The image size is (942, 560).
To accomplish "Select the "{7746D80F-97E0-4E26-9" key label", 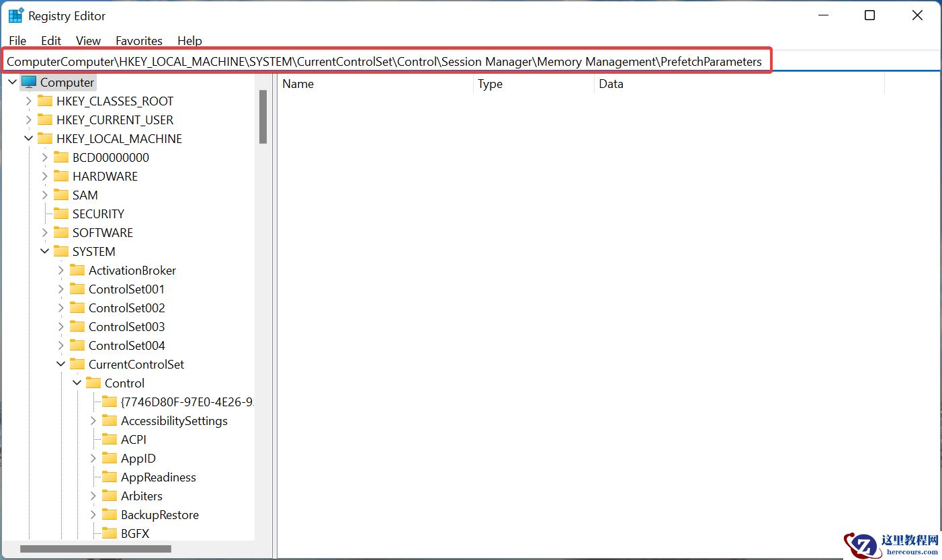I will [187, 402].
